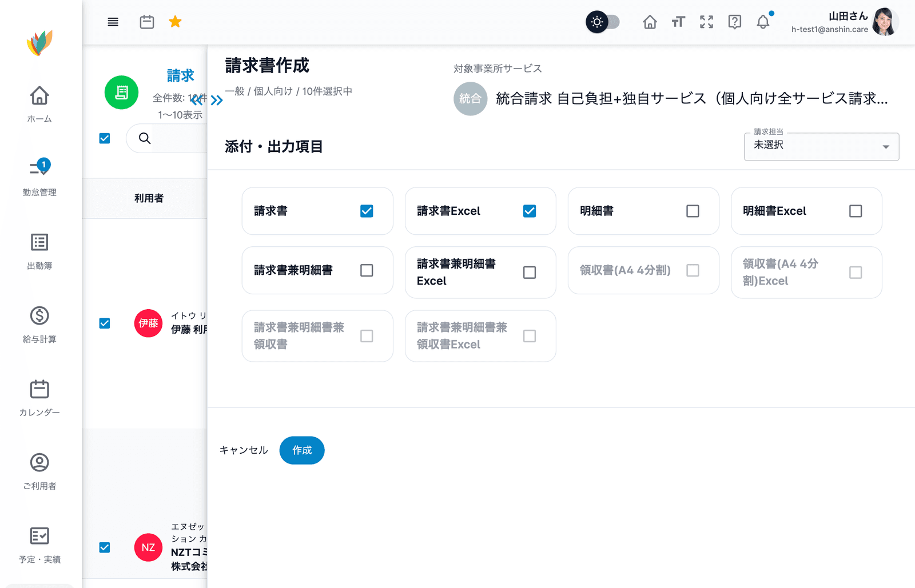
Task: Open 予定・実績 in the sidebar
Action: [x=39, y=545]
